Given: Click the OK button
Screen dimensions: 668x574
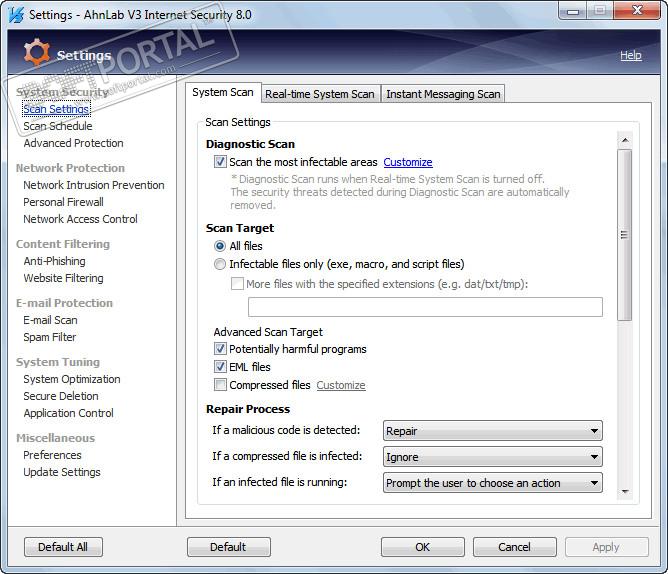Looking at the screenshot, I should [423, 547].
